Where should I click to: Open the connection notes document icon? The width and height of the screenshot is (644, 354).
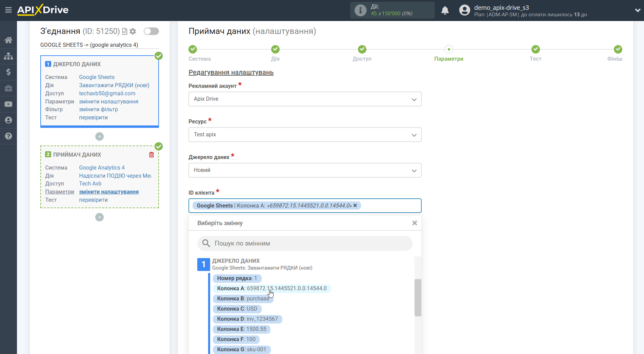125,31
